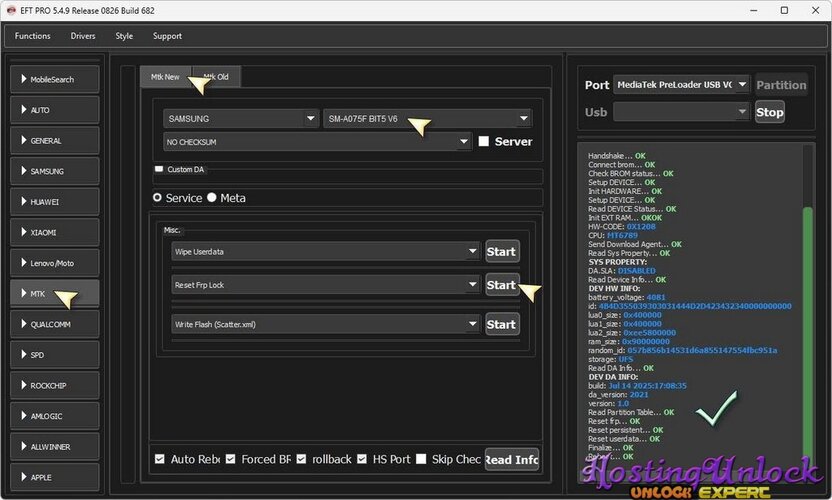Switch to the Mtk Old tab

(x=216, y=77)
